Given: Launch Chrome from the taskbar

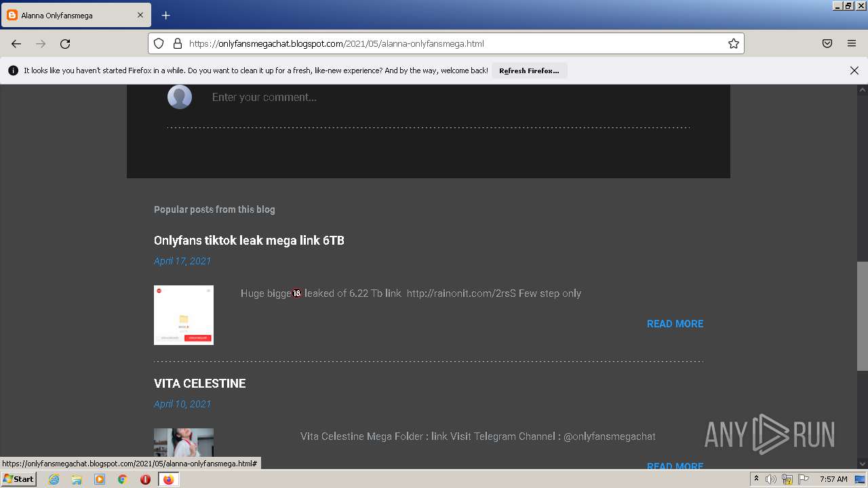Looking at the screenshot, I should 123,479.
